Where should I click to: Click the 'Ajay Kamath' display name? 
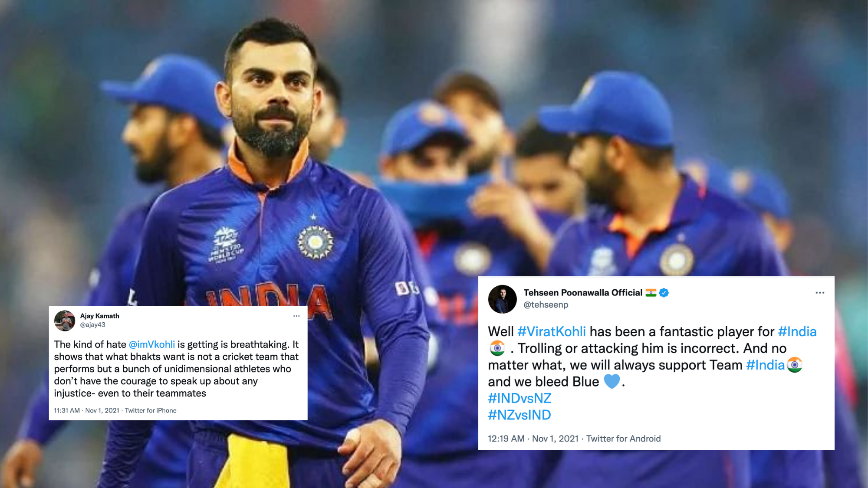(99, 316)
